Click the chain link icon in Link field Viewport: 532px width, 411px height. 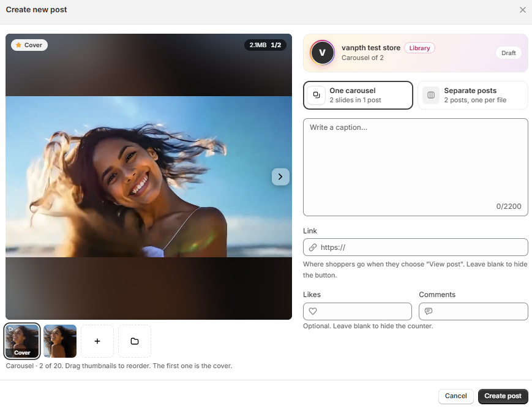tap(313, 247)
